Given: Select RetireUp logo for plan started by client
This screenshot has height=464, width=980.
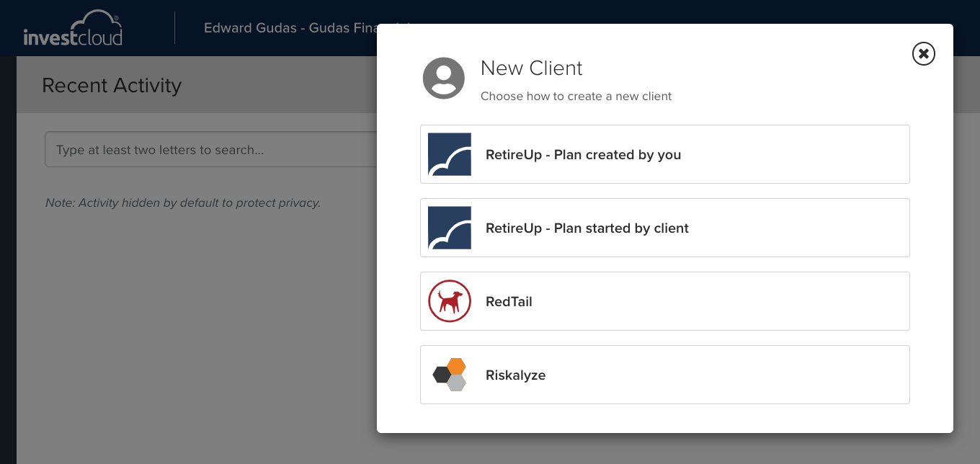Looking at the screenshot, I should point(450,228).
